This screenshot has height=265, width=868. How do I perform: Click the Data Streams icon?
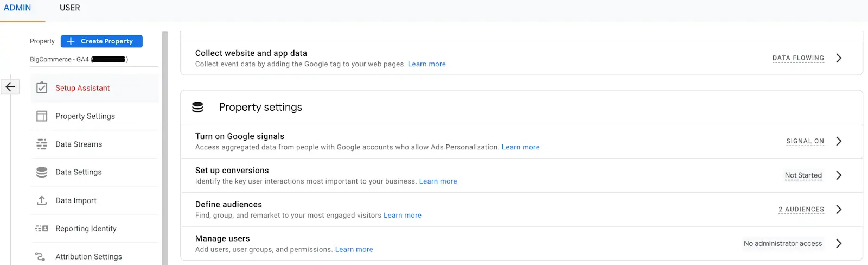click(42, 144)
